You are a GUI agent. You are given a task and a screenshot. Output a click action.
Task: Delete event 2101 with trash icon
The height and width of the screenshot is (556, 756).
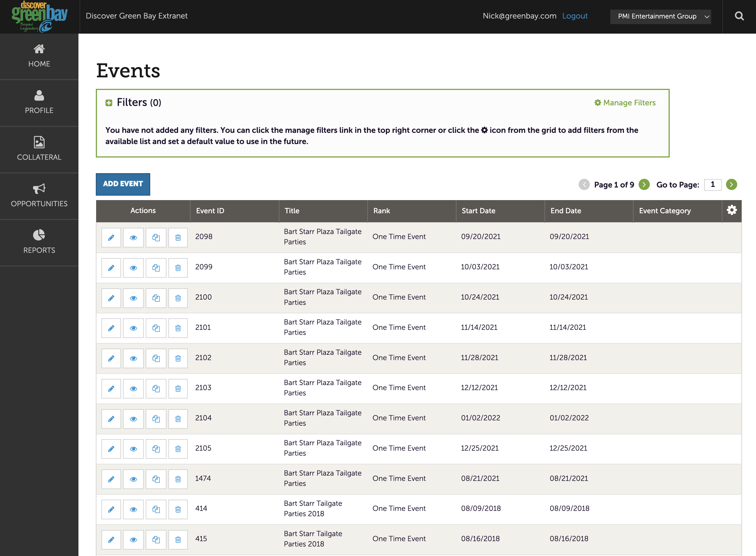pos(178,328)
